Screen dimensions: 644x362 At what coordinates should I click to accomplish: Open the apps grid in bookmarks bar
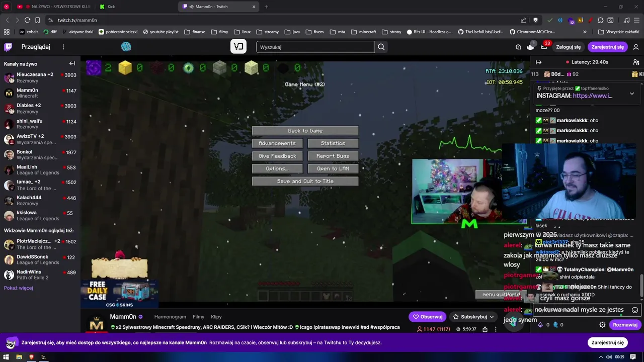(7, 32)
